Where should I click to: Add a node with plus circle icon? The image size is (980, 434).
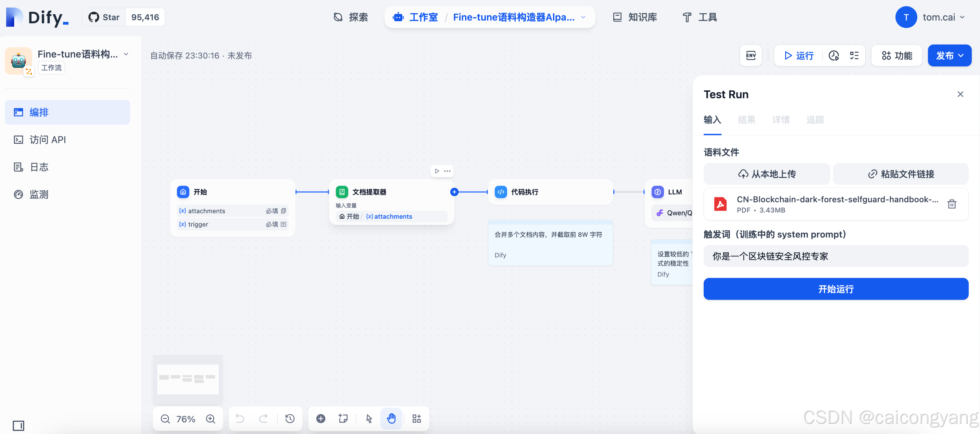(x=321, y=419)
